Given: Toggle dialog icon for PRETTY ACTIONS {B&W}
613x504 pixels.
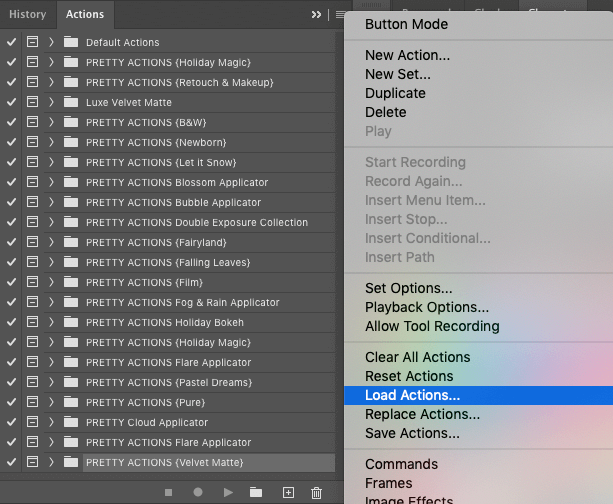Looking at the screenshot, I should coord(32,122).
